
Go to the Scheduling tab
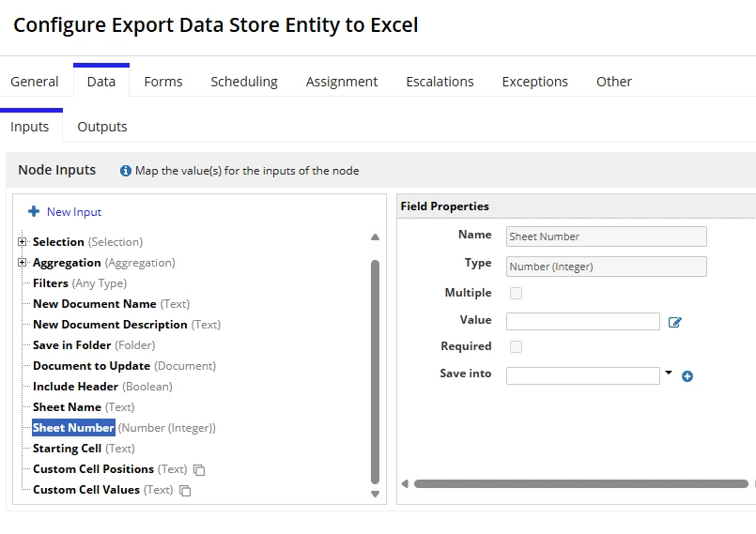click(x=244, y=82)
